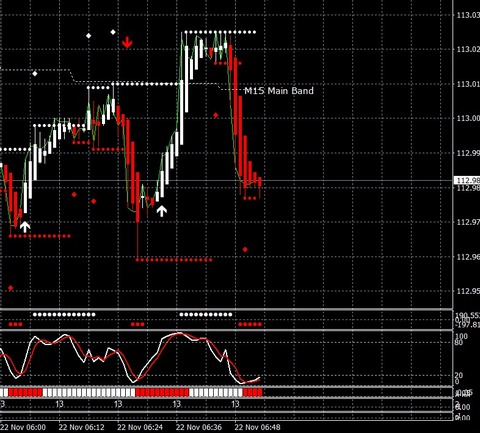
Task: Click the 113.00 price axis label
Action: point(468,118)
